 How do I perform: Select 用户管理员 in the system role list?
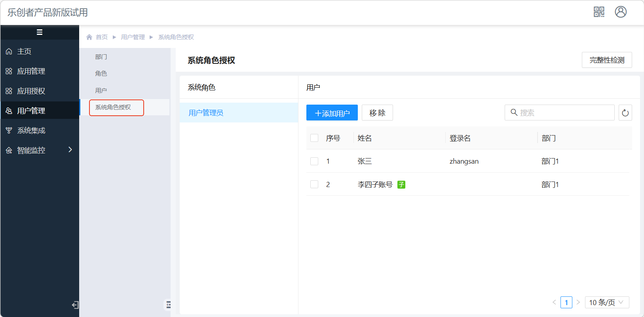tap(206, 113)
